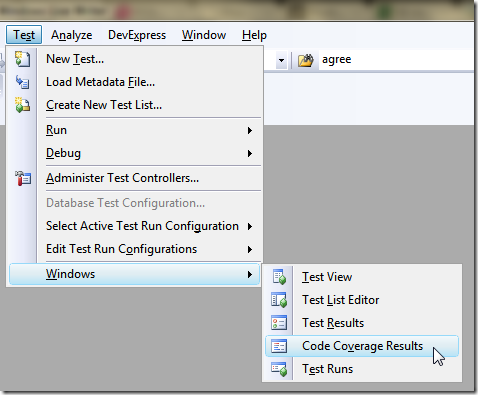Open Code Coverage Results window

362,346
